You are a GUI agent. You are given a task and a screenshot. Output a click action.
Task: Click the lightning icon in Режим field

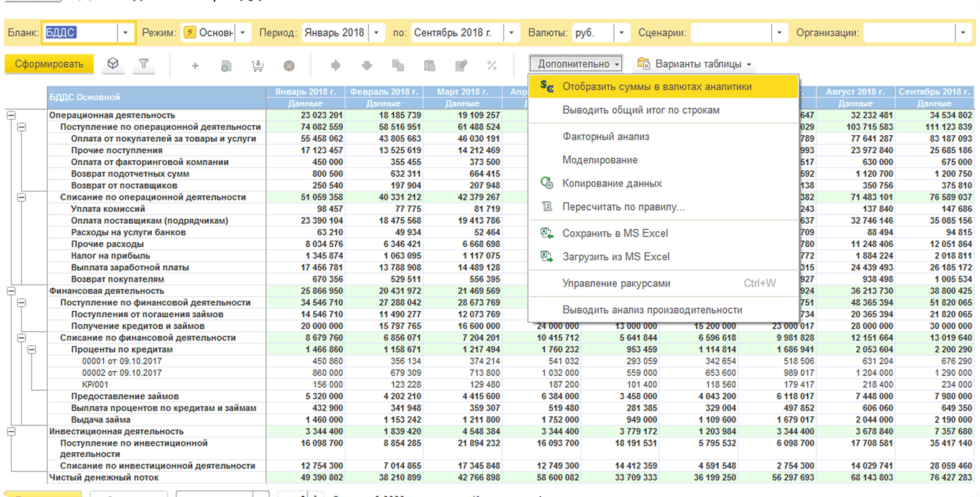pyautogui.click(x=190, y=32)
